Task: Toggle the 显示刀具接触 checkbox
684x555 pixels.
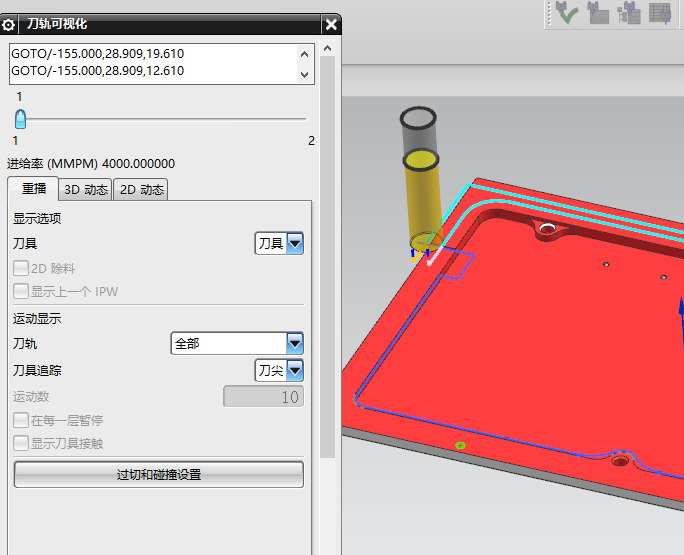Action: coord(21,443)
